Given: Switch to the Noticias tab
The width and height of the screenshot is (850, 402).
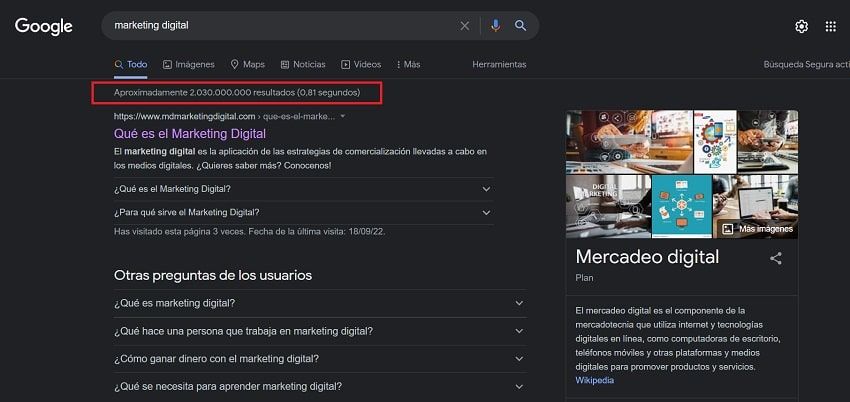Looking at the screenshot, I should point(303,64).
